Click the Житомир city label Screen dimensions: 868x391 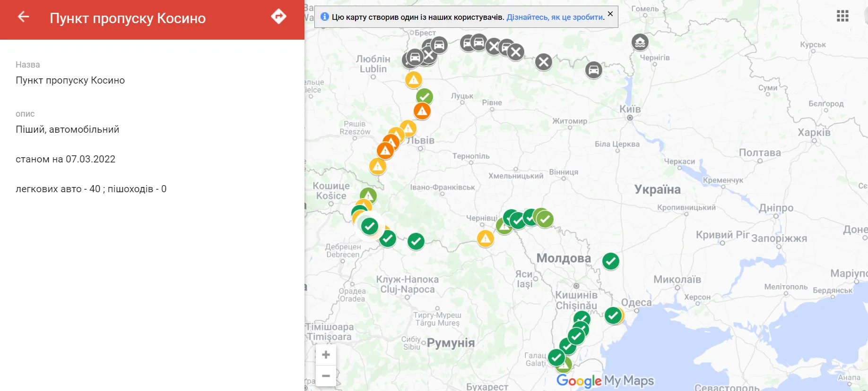[x=570, y=121]
